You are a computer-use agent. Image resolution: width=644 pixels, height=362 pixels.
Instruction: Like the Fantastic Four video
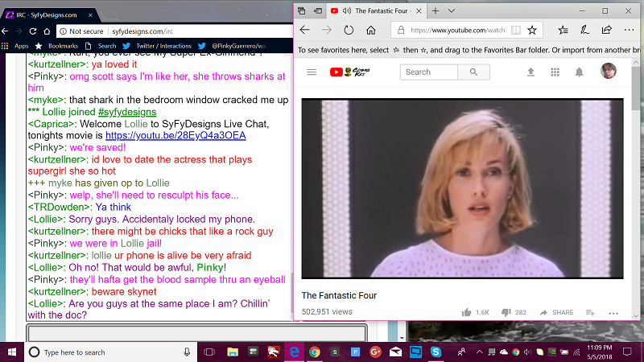pos(475,312)
